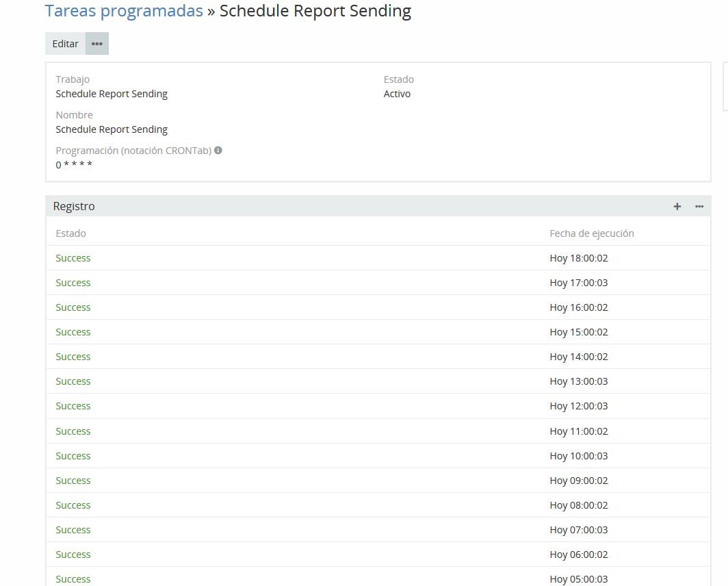The image size is (728, 586).
Task: Open the dropdown next to Editar
Action: [97, 44]
